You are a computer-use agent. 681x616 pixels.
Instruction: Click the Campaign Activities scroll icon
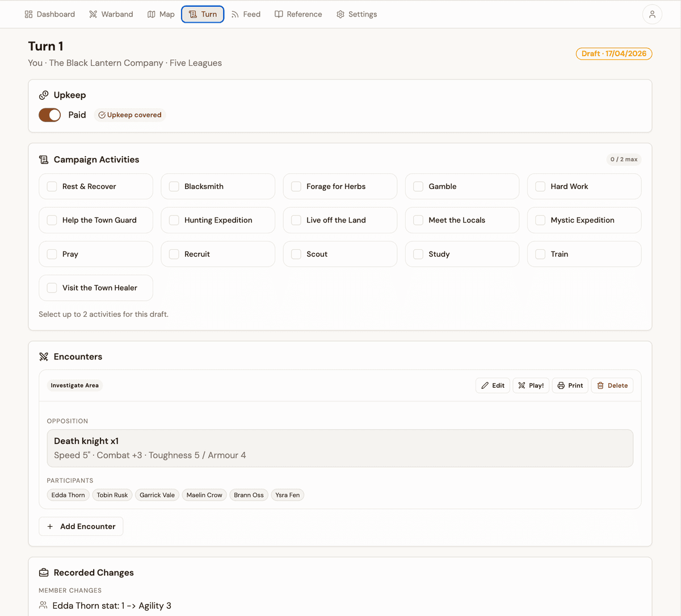pyautogui.click(x=44, y=160)
